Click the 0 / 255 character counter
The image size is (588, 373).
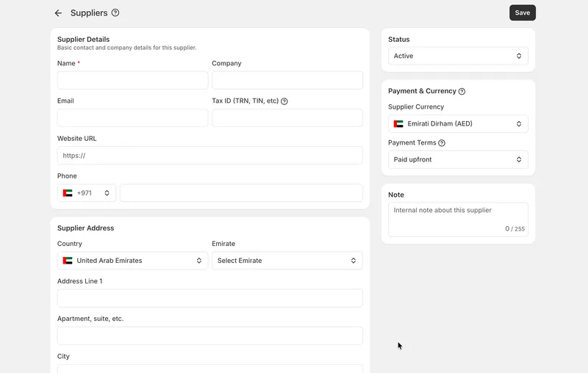click(515, 229)
